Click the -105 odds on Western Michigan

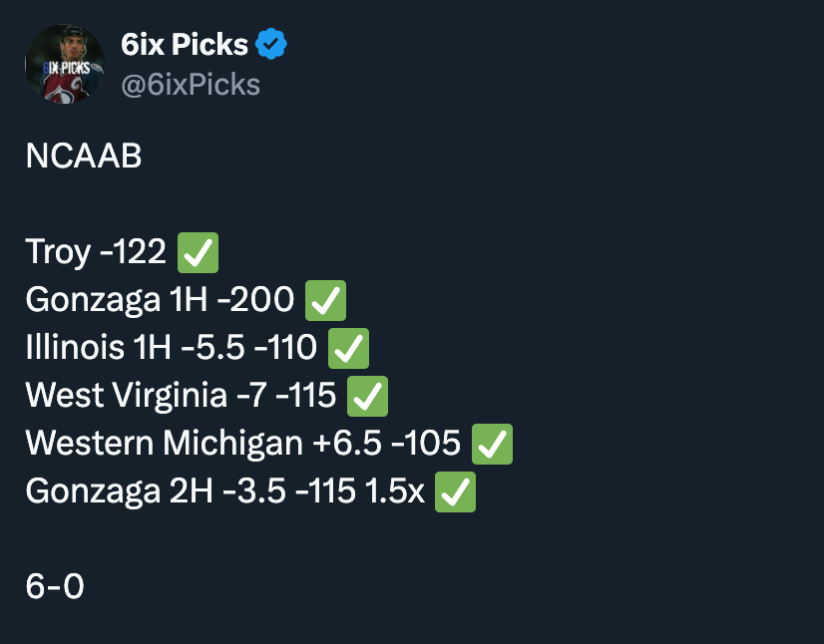[426, 444]
